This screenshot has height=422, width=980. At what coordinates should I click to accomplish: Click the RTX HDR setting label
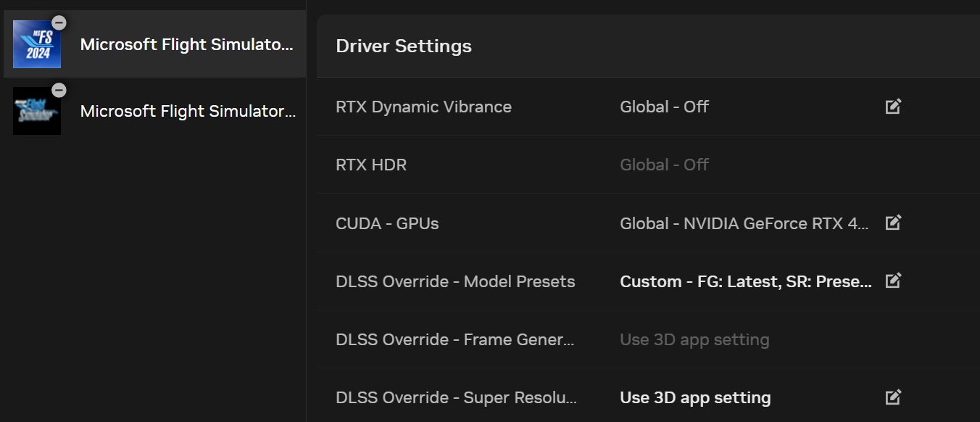(x=371, y=165)
